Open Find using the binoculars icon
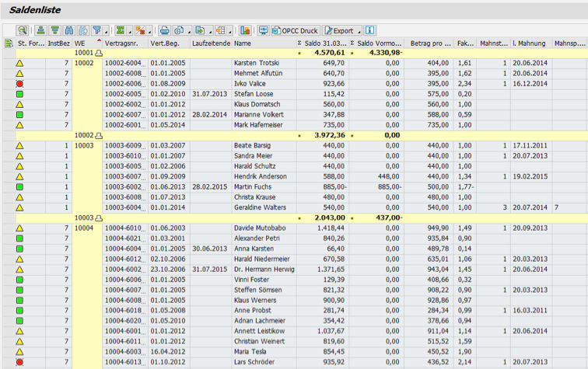588x369 pixels. (69, 30)
